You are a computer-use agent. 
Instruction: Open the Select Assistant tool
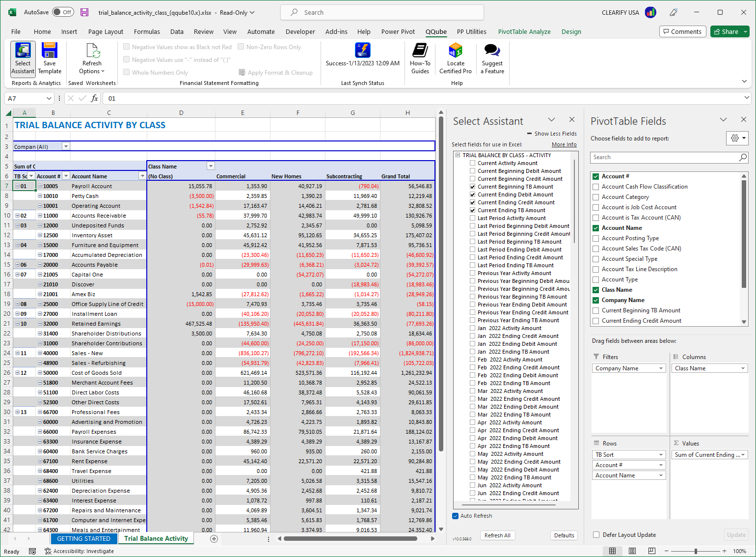tap(23, 58)
